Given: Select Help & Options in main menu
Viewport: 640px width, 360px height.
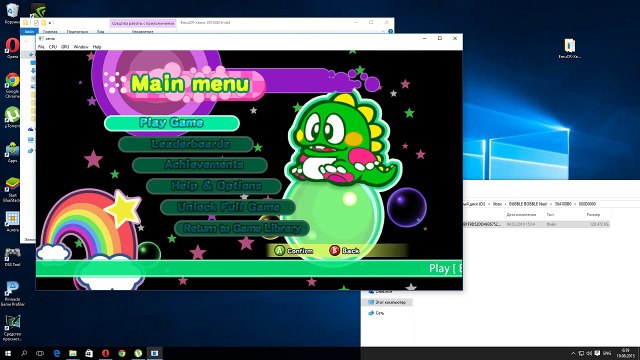Looking at the screenshot, I should pyautogui.click(x=214, y=186).
